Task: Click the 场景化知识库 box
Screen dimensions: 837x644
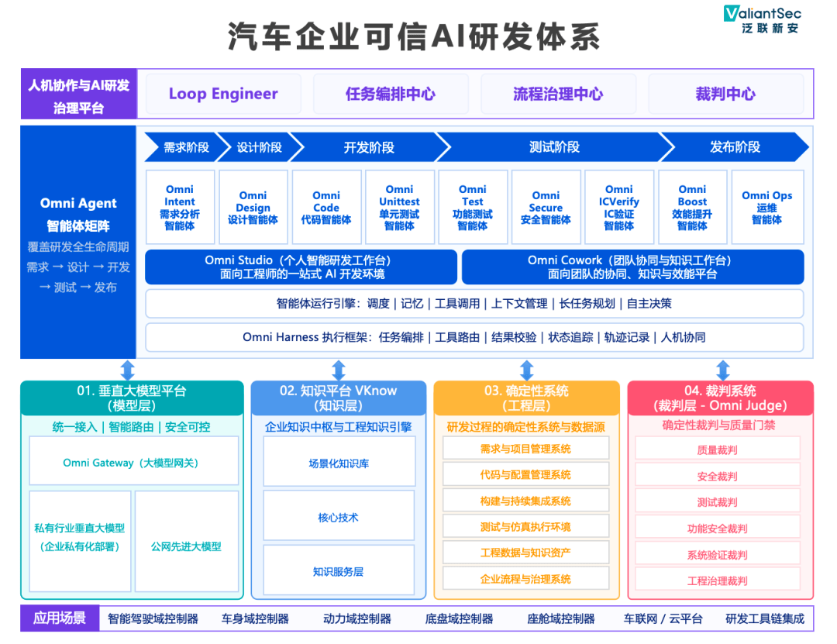Action: pyautogui.click(x=339, y=462)
